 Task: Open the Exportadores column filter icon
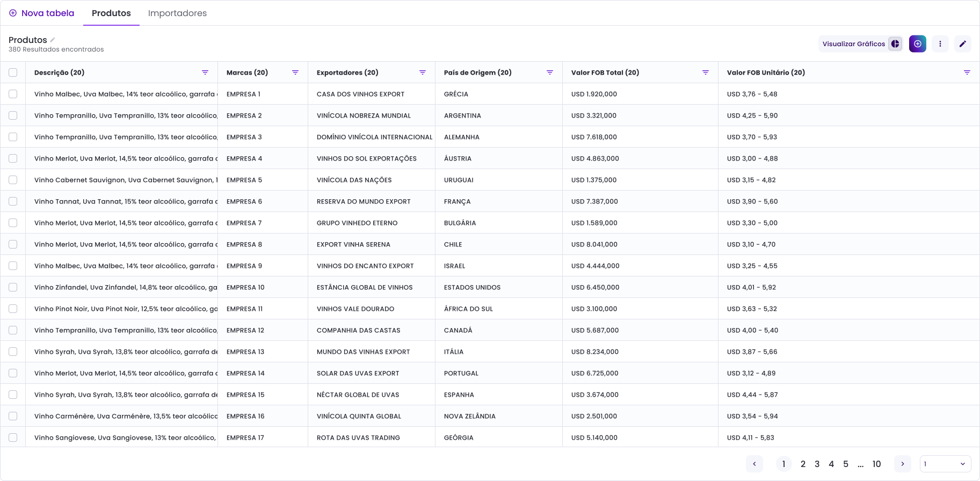pos(423,72)
